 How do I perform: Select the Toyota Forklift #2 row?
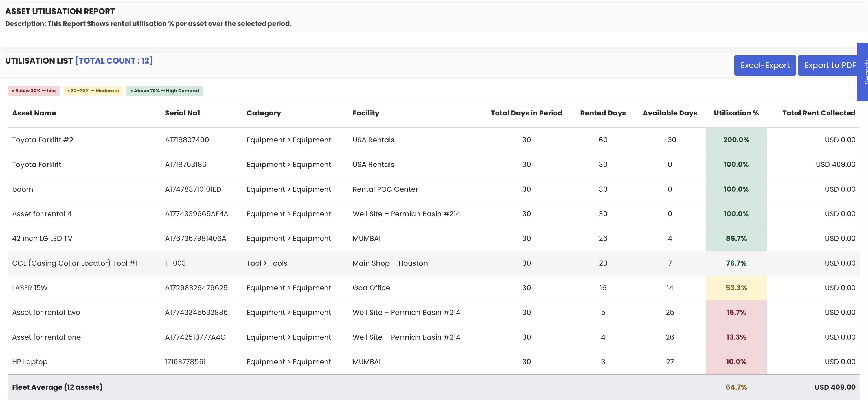pos(42,140)
